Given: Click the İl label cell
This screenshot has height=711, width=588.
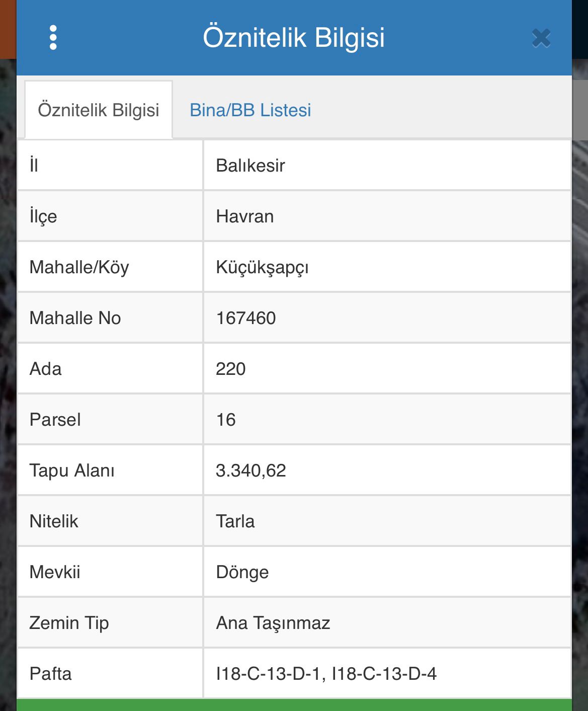Looking at the screenshot, I should click(36, 165).
